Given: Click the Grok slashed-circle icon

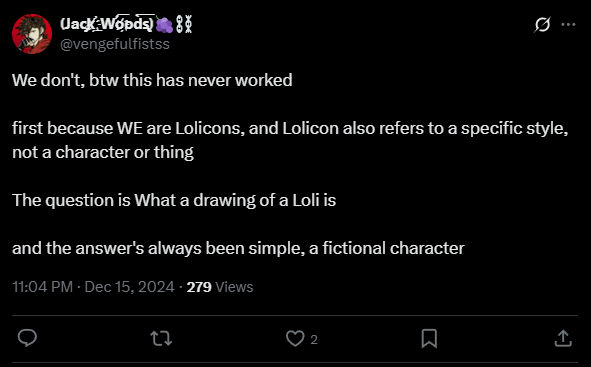Looking at the screenshot, I should point(542,24).
